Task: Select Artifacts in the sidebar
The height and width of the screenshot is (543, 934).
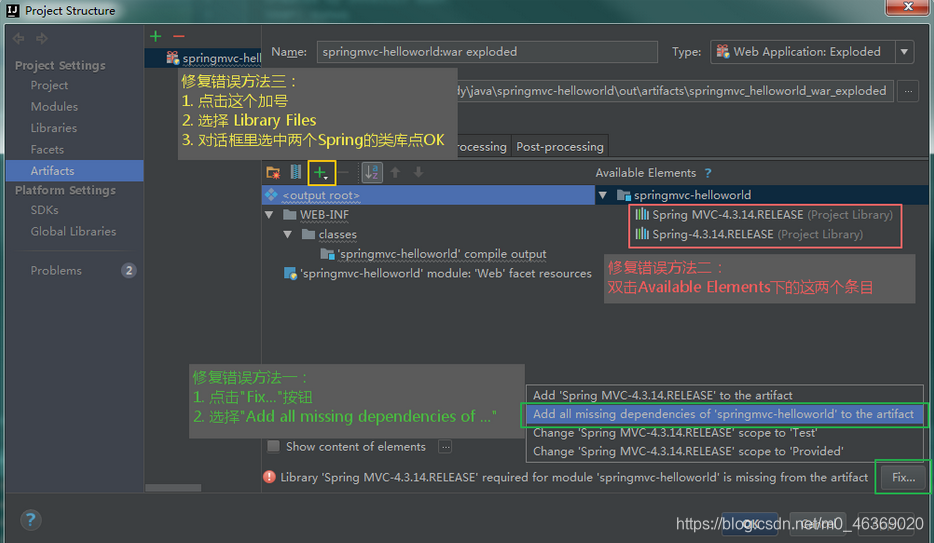Action: click(74, 171)
